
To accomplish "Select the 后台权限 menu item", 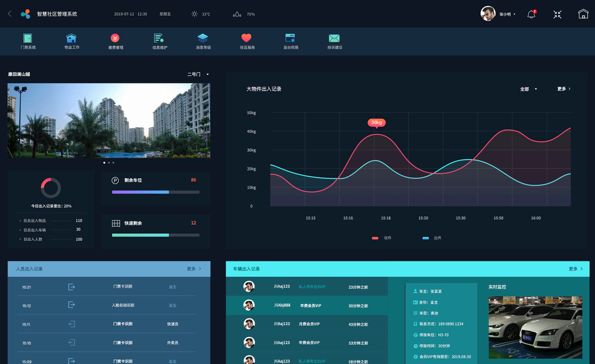I will pyautogui.click(x=291, y=41).
